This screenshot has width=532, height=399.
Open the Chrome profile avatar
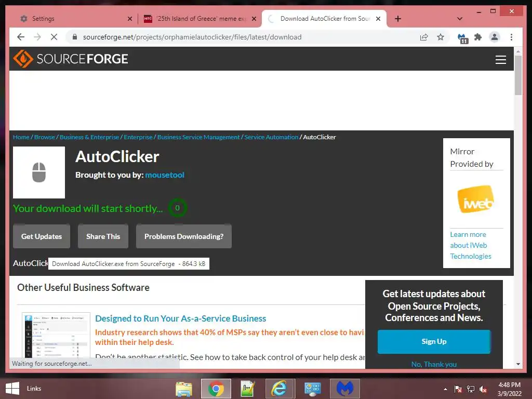point(495,37)
